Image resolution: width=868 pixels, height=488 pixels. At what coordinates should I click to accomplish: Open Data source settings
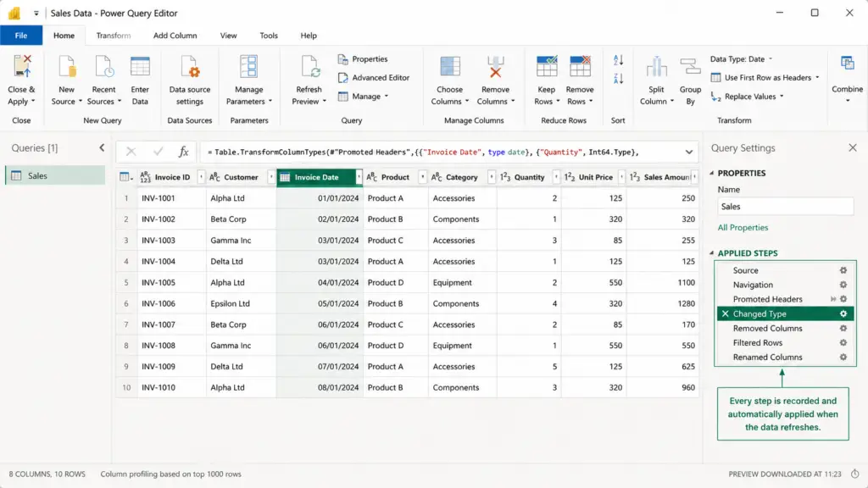tap(190, 66)
